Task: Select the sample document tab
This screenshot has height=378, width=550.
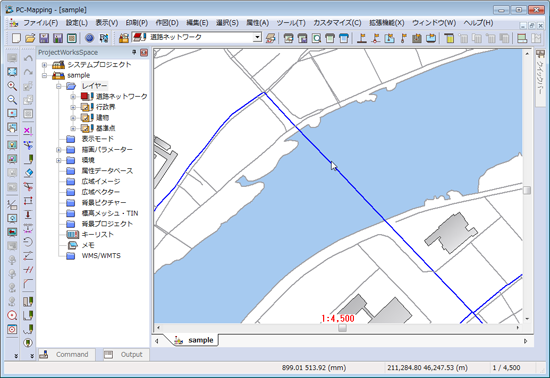Action: [194, 340]
